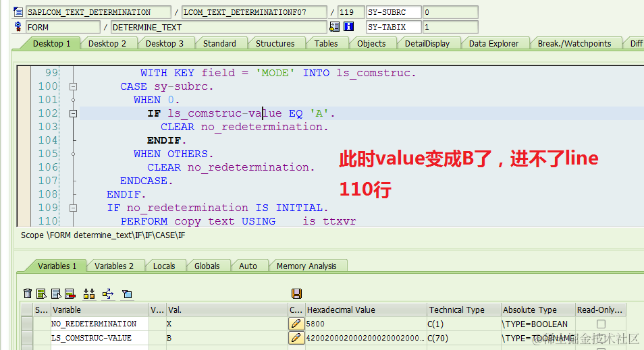Click the Read-Only column header
The width and height of the screenshot is (644, 350).
[x=599, y=310]
